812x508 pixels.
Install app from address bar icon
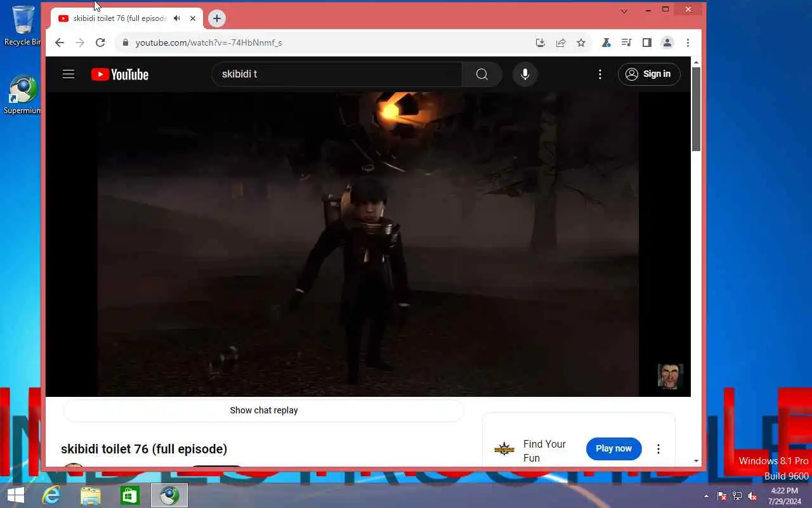click(540, 43)
